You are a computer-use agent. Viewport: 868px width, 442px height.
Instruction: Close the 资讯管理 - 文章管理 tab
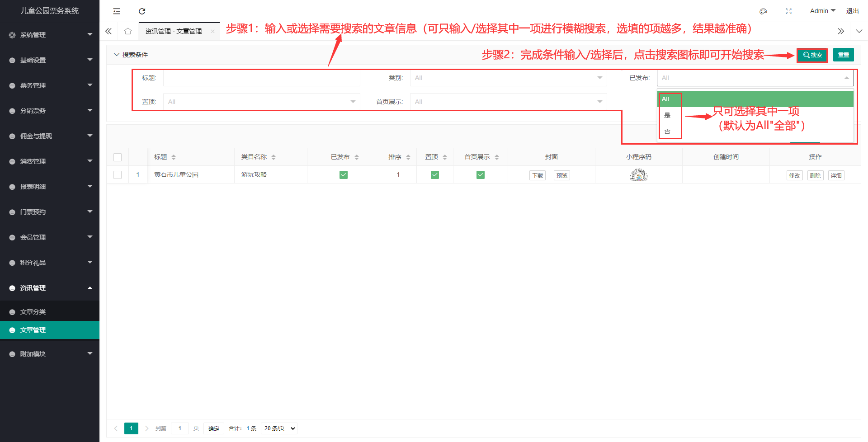212,31
